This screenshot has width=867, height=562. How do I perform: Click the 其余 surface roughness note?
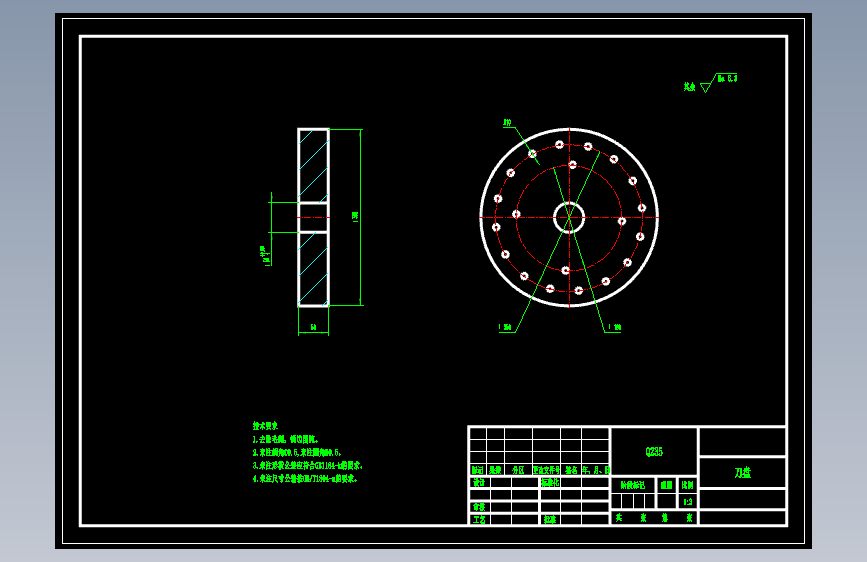pyautogui.click(x=689, y=87)
